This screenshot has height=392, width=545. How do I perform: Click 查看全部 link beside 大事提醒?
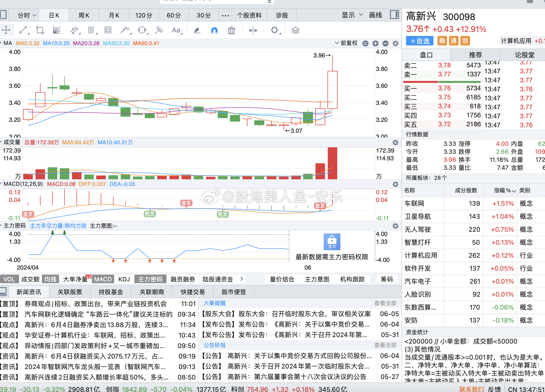(385, 303)
